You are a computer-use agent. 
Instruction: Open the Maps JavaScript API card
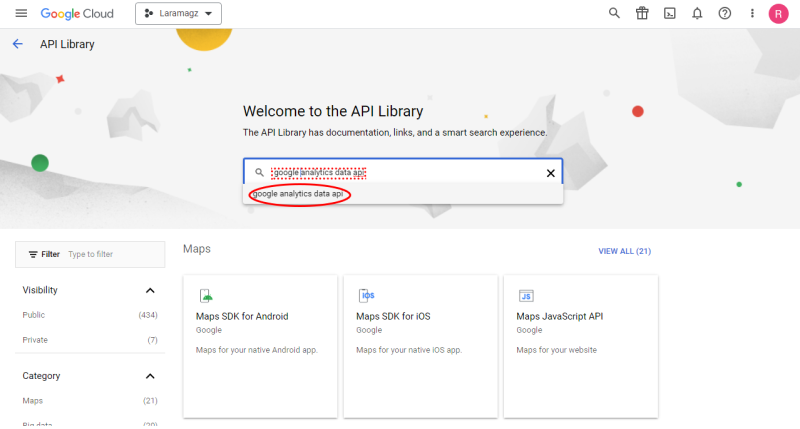[x=581, y=346]
